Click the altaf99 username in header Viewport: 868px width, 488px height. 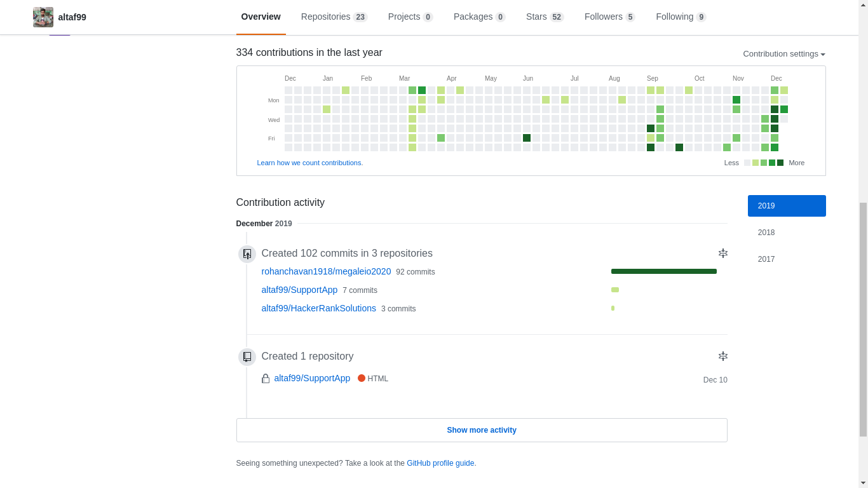point(72,17)
